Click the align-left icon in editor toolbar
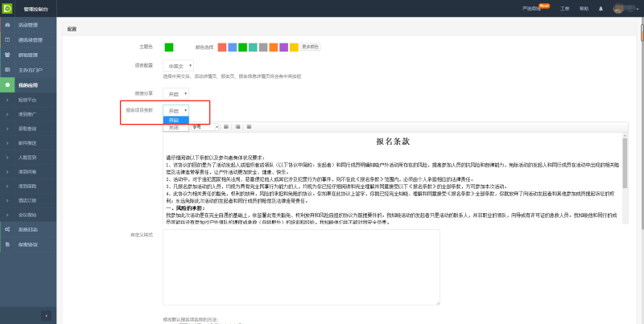 click(x=226, y=127)
